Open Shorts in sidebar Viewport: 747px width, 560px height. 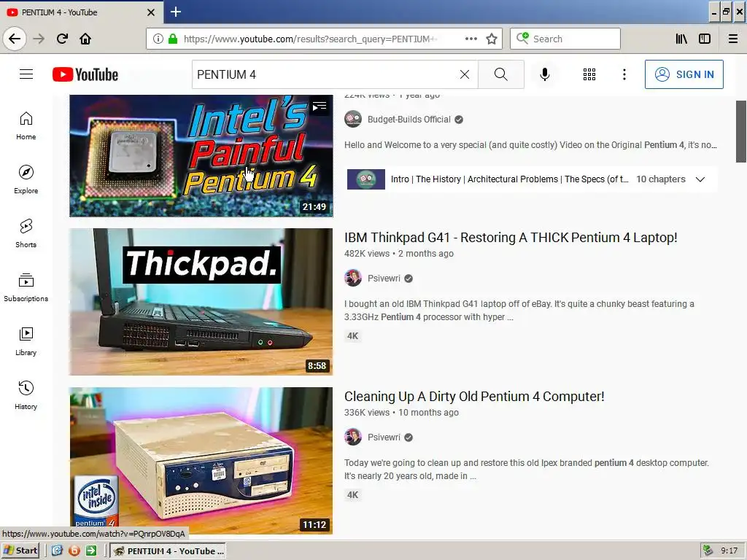26,233
